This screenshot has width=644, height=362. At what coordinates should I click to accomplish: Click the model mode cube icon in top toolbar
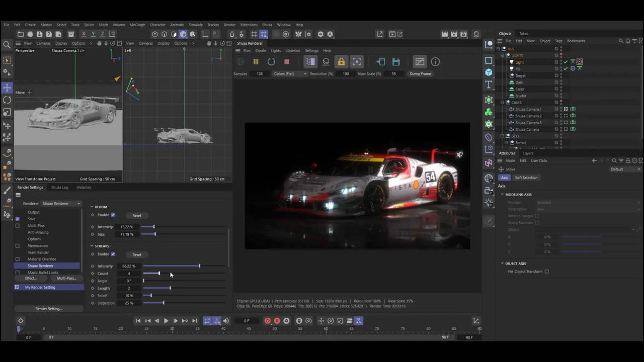[x=183, y=34]
